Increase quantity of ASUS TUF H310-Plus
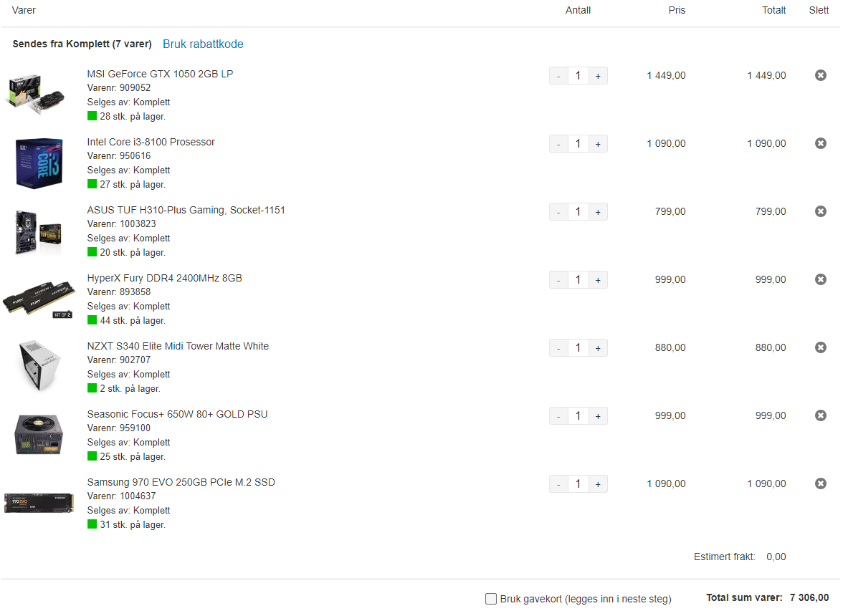The height and width of the screenshot is (616, 843). (598, 212)
